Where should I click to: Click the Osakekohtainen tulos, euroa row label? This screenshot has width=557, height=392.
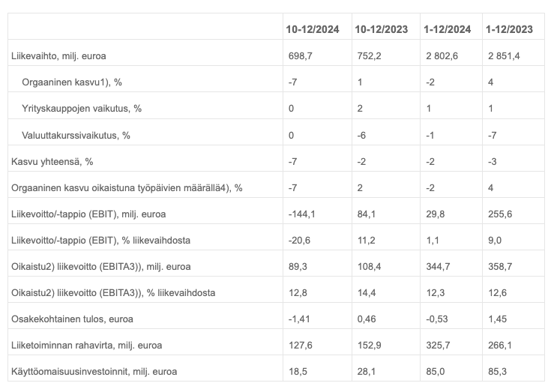coord(72,319)
